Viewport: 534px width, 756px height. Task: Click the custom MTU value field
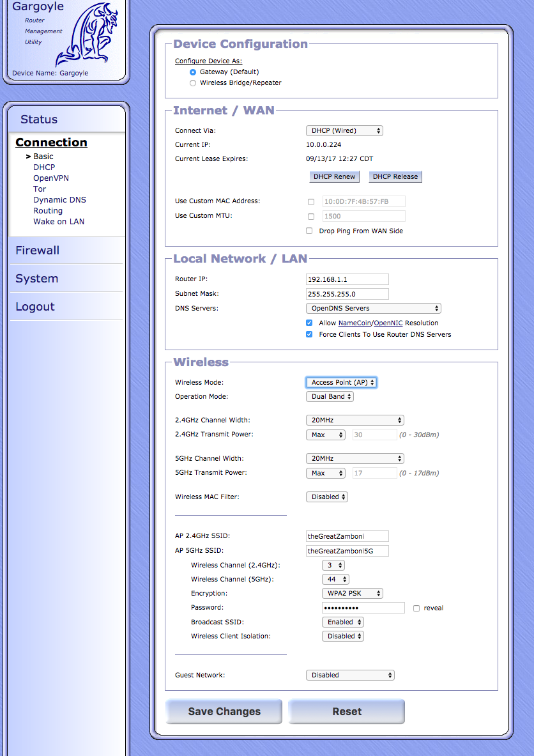(364, 216)
